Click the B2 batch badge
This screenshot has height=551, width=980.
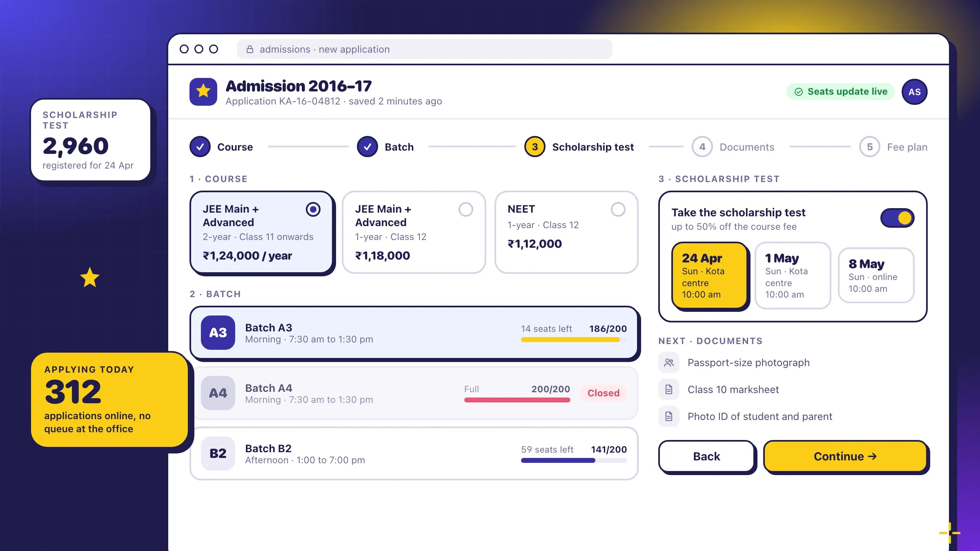tap(218, 453)
